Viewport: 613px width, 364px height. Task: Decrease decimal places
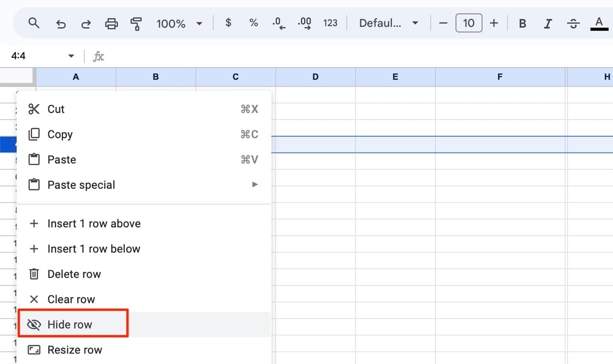point(279,23)
